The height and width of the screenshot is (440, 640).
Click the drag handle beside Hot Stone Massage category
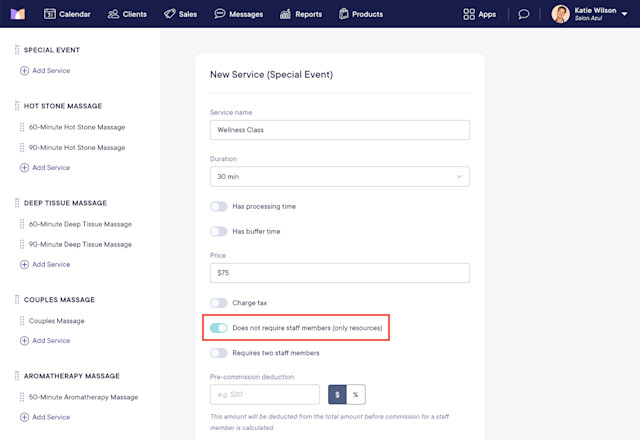tap(17, 106)
